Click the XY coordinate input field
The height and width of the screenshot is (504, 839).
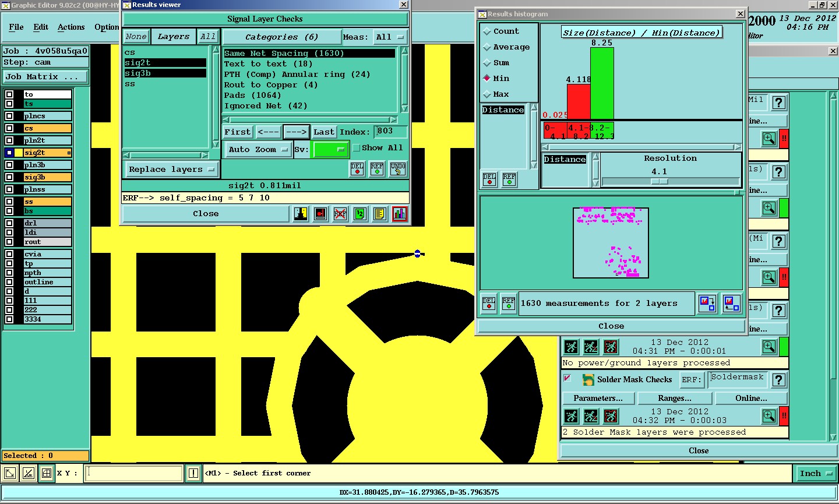pos(135,473)
